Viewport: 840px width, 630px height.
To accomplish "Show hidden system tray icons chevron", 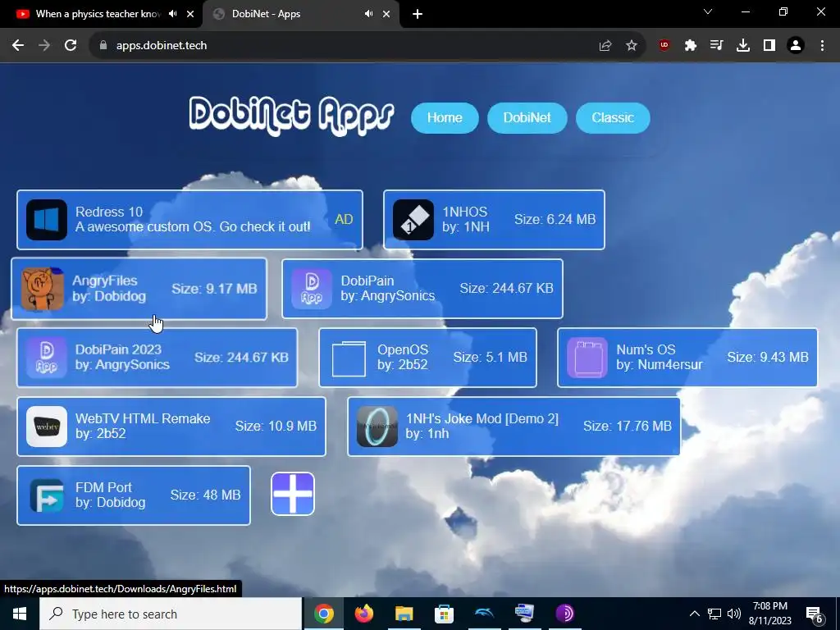I will [x=694, y=614].
